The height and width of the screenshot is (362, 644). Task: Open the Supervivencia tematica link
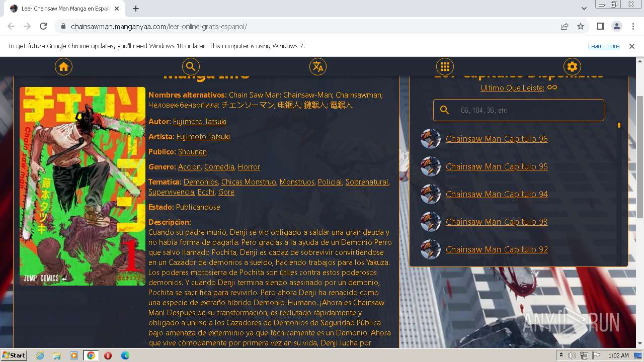pos(171,192)
